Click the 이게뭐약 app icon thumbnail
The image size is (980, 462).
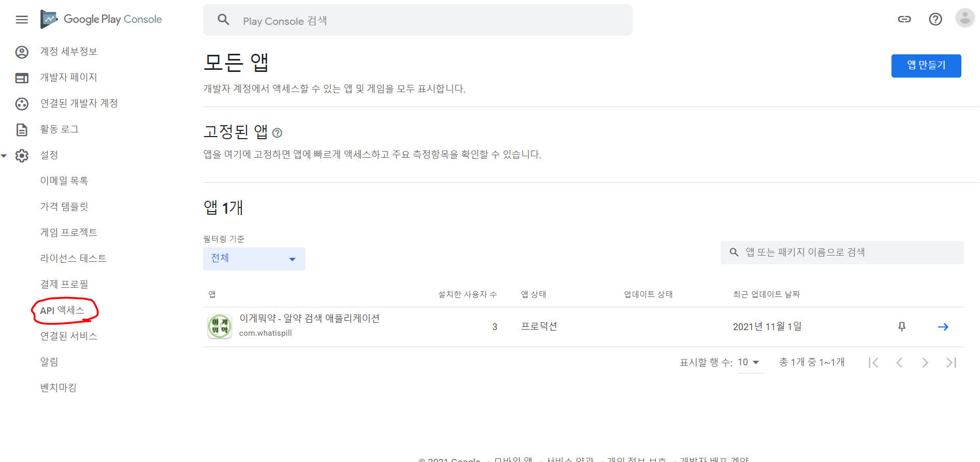click(x=220, y=326)
